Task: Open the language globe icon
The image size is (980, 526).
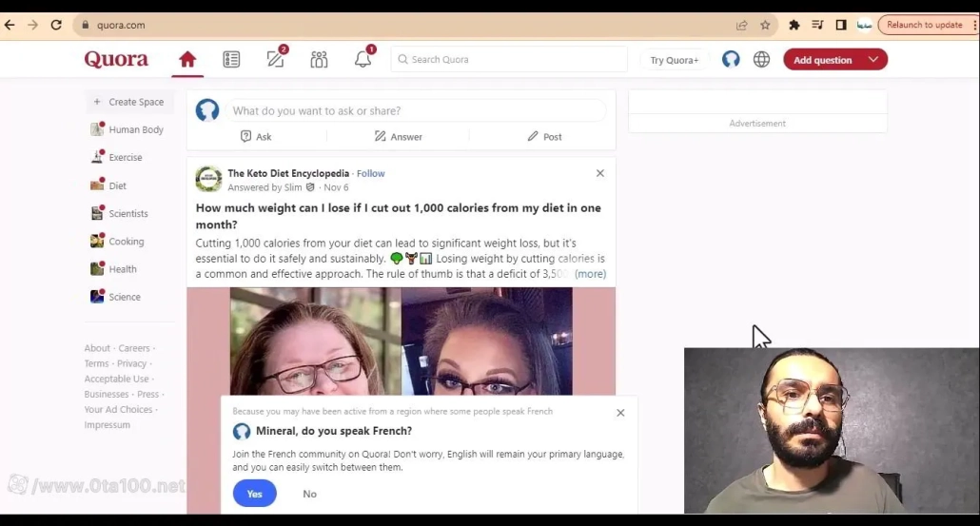Action: [761, 59]
